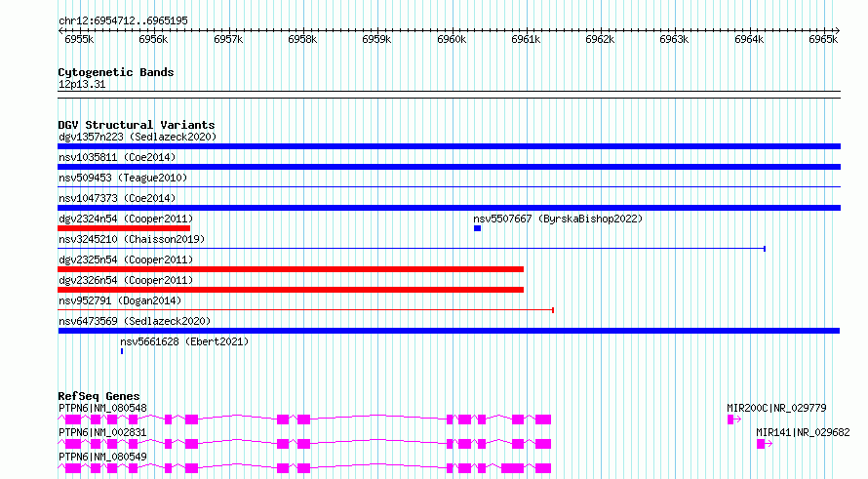Open dgv2326n54 (Cooper2011) variant label
868x479 pixels.
coord(126,280)
